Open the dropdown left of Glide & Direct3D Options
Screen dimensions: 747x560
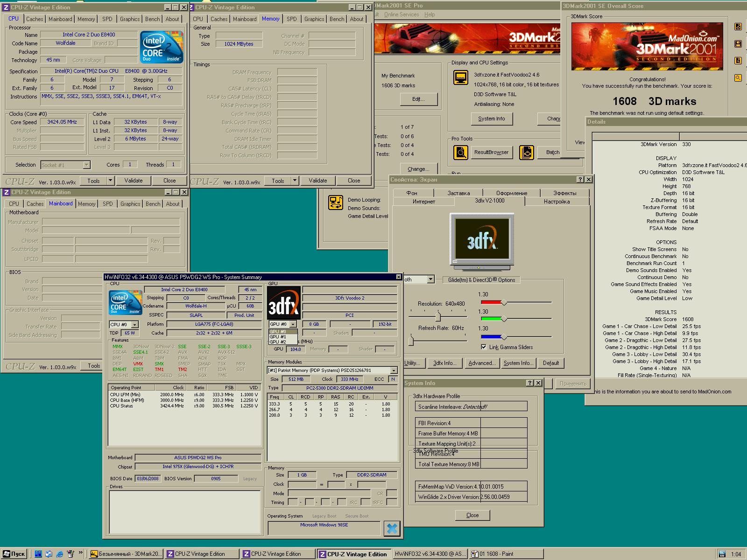pyautogui.click(x=430, y=280)
